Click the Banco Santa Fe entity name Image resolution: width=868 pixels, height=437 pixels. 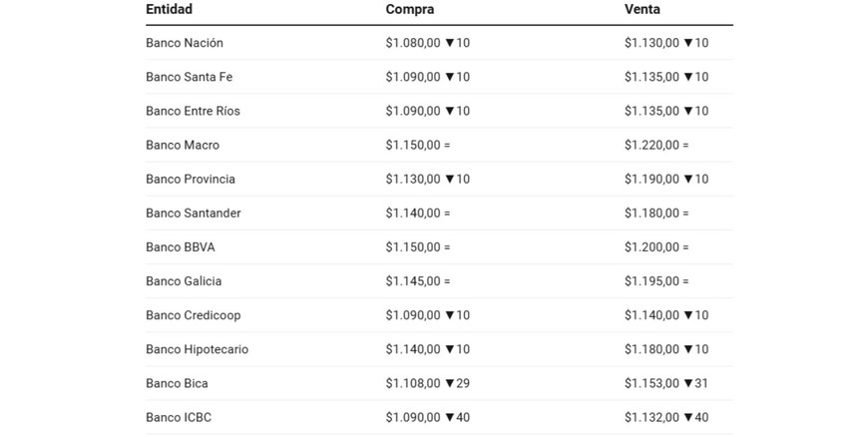[189, 77]
